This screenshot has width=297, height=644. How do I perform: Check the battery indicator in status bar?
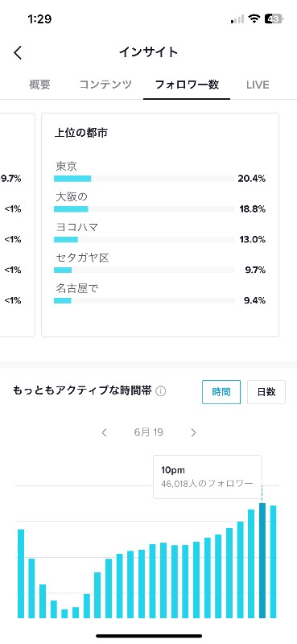click(x=273, y=19)
